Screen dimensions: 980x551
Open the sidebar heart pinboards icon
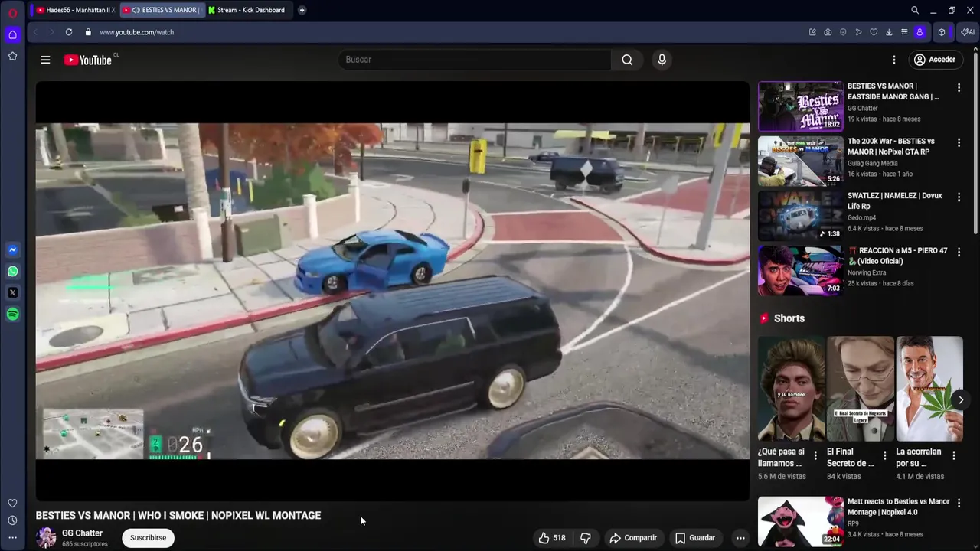click(x=12, y=503)
